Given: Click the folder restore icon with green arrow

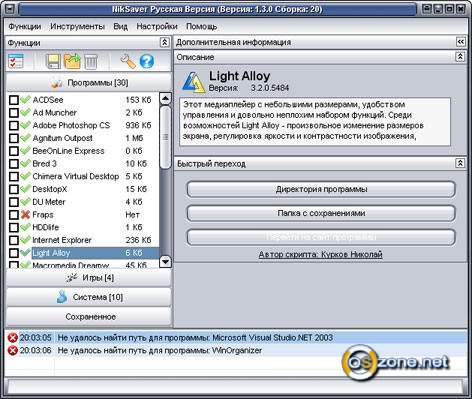Looking at the screenshot, I should (x=72, y=61).
